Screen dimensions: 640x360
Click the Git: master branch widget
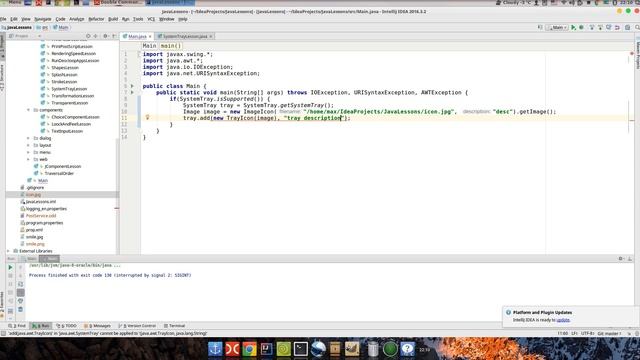[609, 333]
